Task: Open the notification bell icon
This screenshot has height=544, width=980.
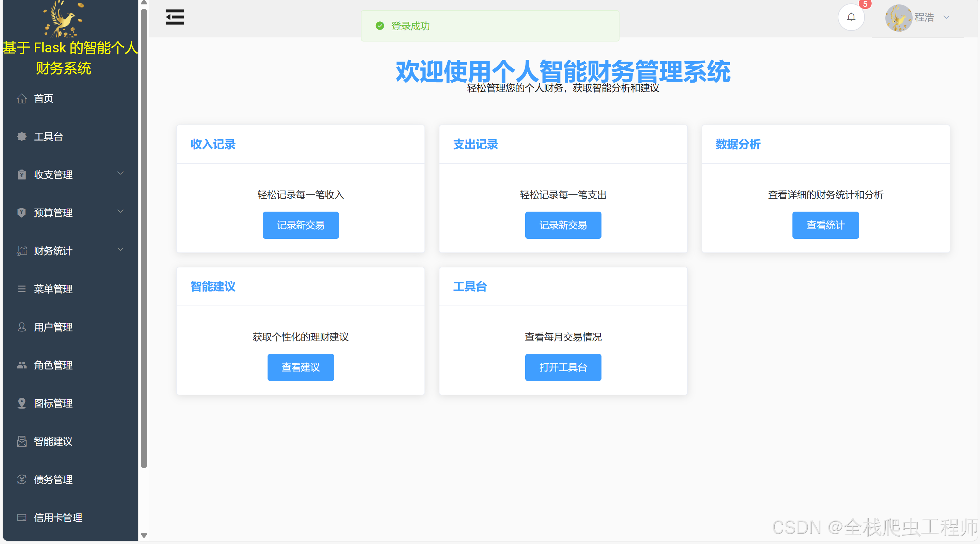Action: pyautogui.click(x=851, y=17)
